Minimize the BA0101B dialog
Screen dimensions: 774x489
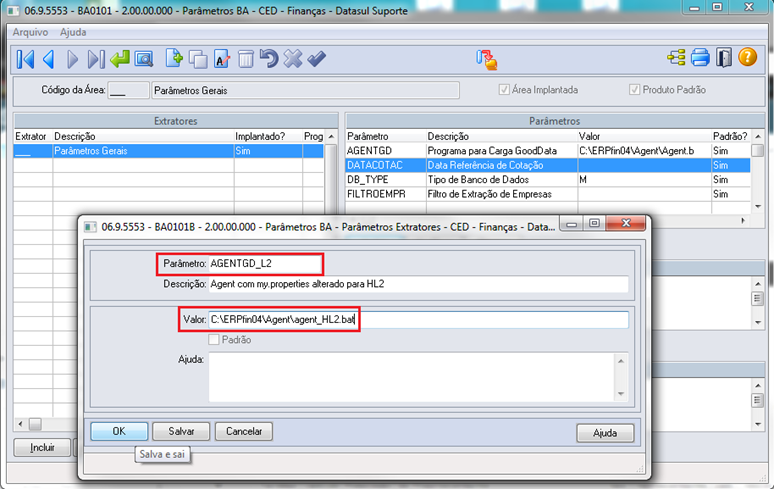(x=572, y=224)
